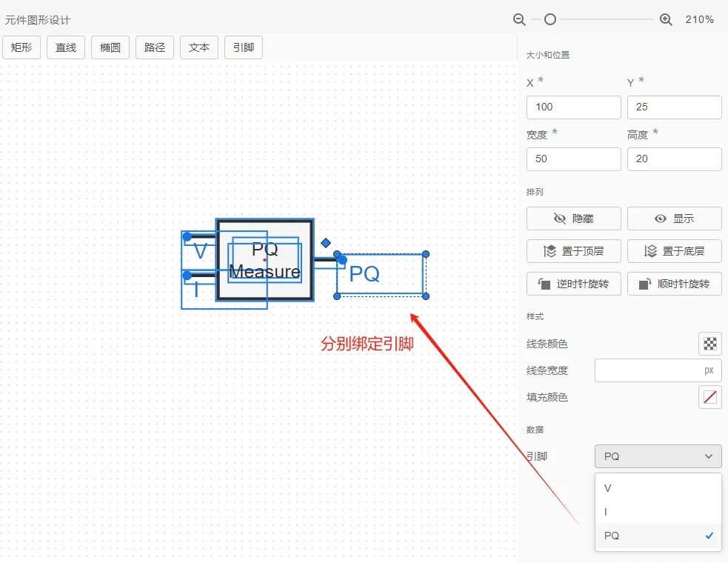
Task: Choose I from the pin dropdown list
Action: click(x=656, y=512)
